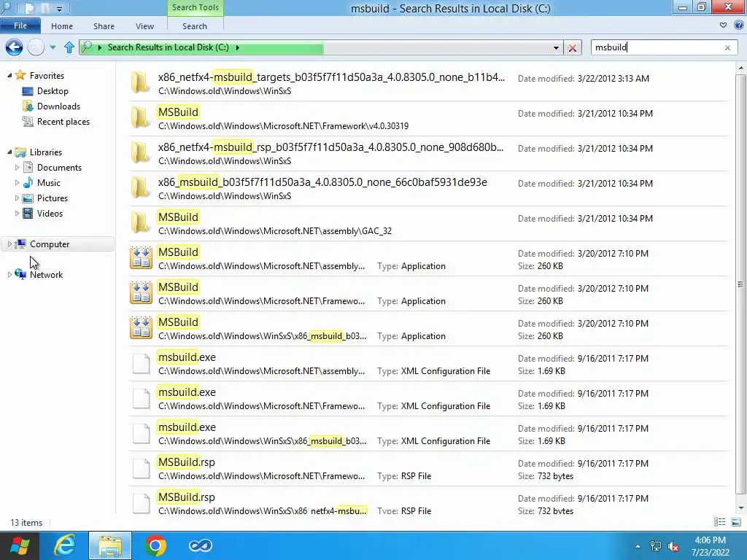Expand the Pictures library node
This screenshot has width=747, height=560.
pyautogui.click(x=18, y=198)
